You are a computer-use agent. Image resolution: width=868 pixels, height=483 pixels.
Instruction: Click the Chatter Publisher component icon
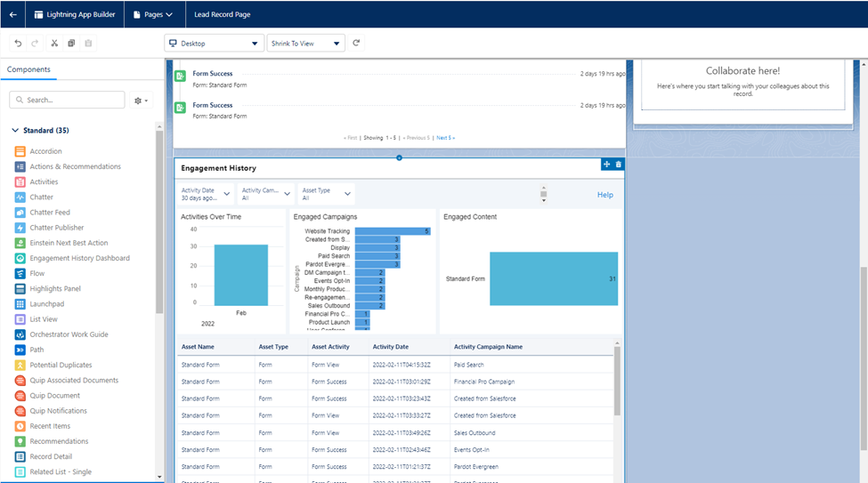coord(20,228)
